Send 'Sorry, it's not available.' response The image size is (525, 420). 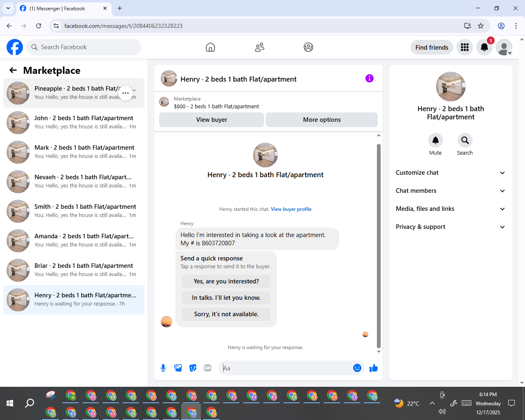pos(226,314)
